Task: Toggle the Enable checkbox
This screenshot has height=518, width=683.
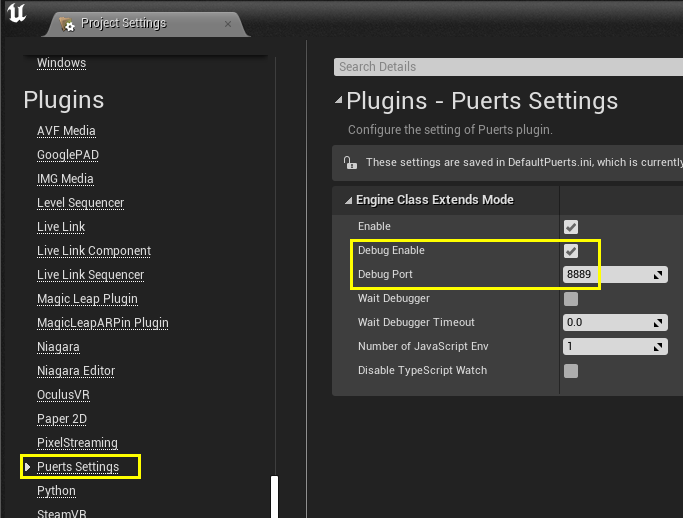Action: point(571,227)
